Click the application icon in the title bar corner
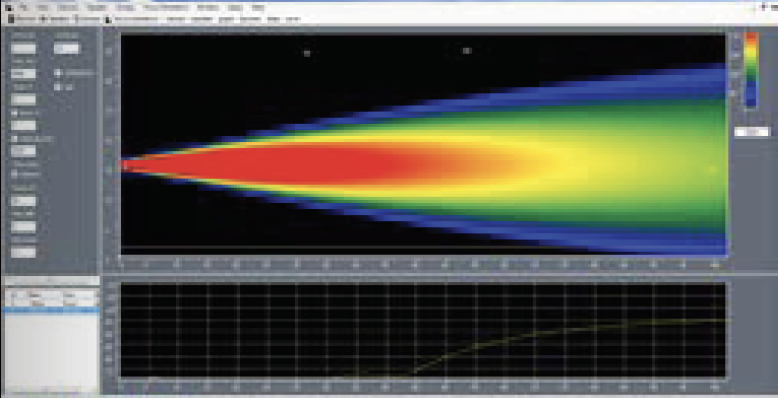778x398 pixels. [8, 7]
